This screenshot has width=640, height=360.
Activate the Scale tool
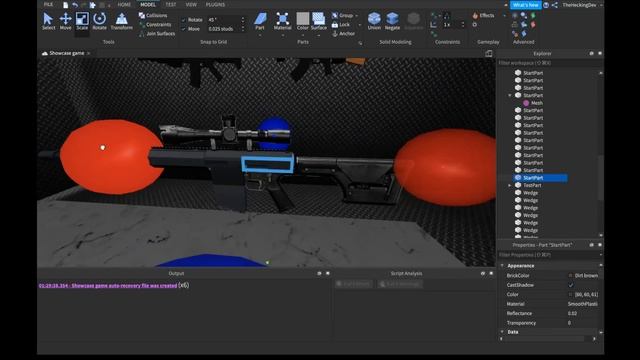[82, 21]
